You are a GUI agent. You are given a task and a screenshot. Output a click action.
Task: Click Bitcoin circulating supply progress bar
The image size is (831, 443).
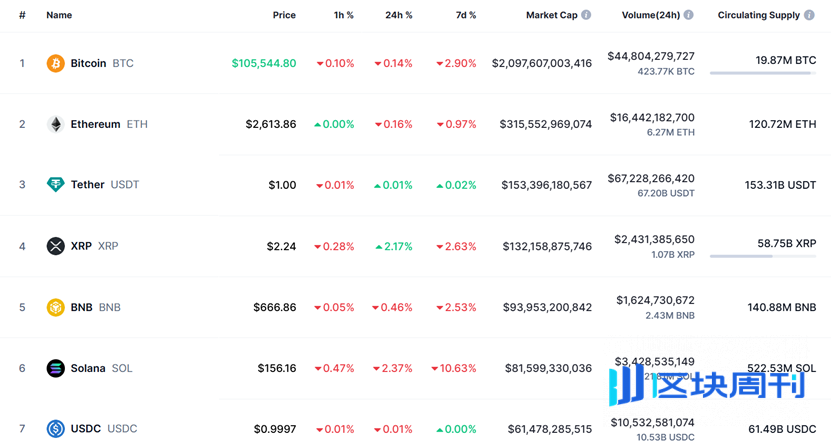763,73
